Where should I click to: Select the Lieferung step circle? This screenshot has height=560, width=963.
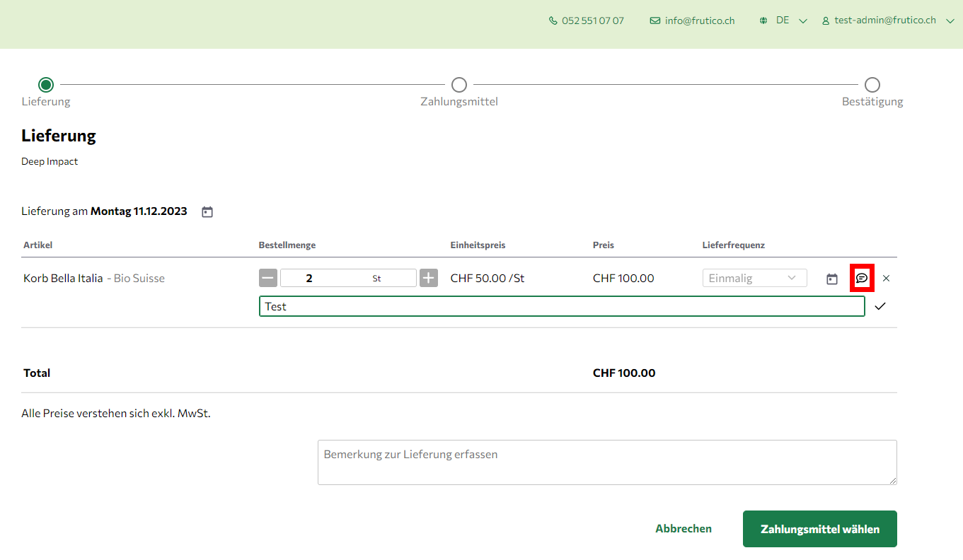pyautogui.click(x=46, y=85)
